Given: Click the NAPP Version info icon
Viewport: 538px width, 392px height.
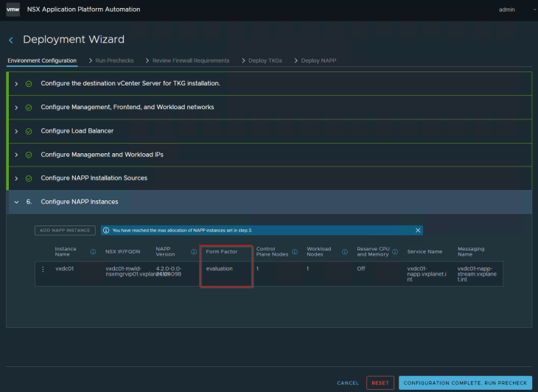Looking at the screenshot, I should (194, 252).
